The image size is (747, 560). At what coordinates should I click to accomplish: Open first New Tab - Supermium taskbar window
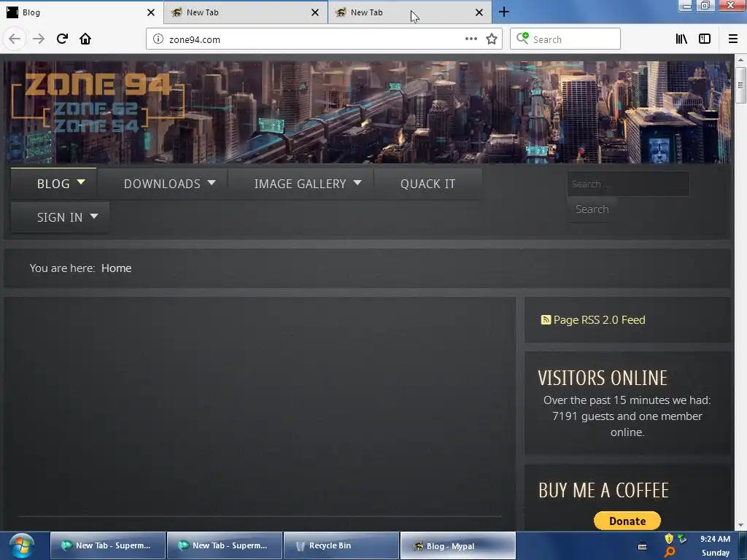coord(108,545)
